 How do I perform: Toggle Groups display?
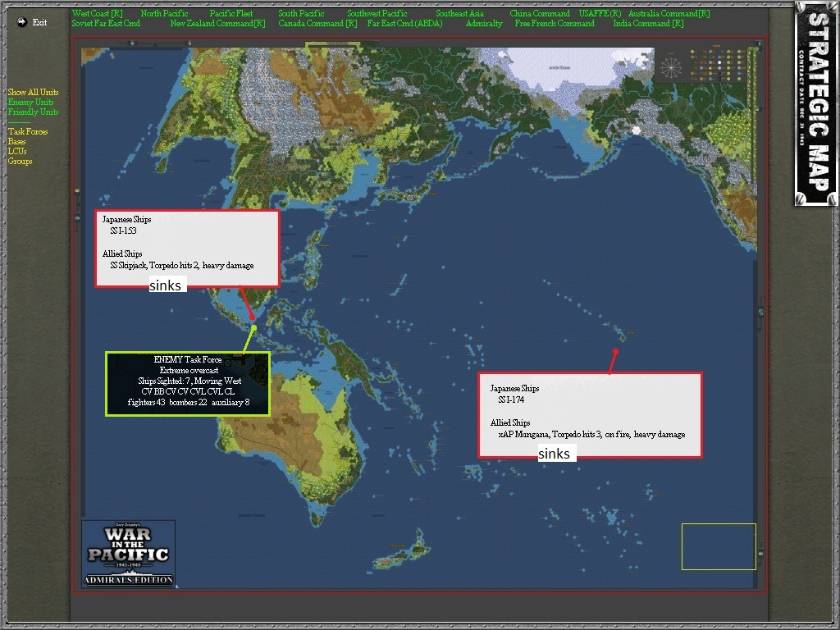20,162
